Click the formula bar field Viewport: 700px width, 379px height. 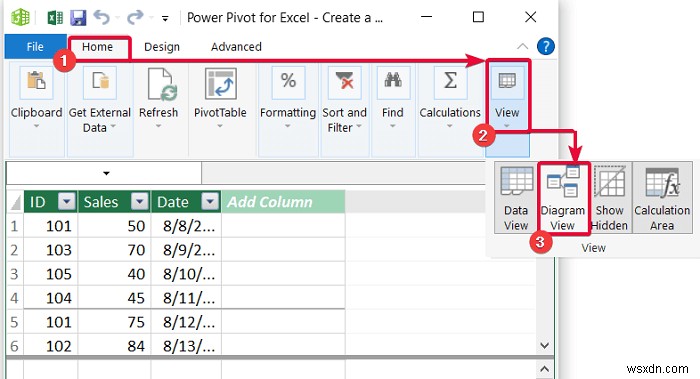[x=344, y=173]
